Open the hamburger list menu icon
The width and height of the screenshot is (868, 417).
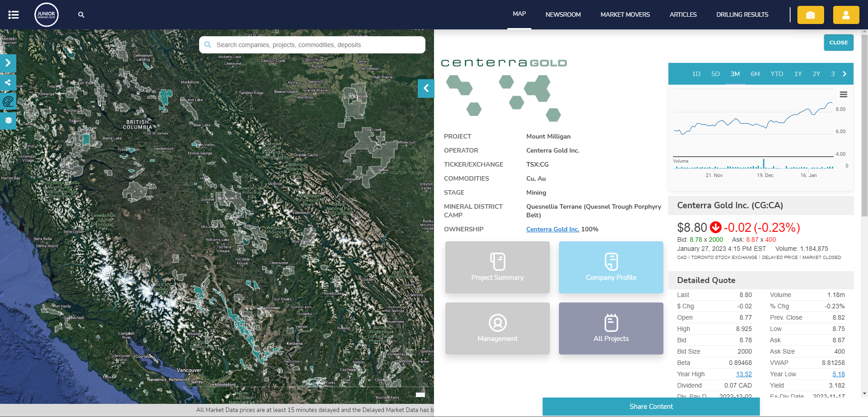click(x=14, y=15)
